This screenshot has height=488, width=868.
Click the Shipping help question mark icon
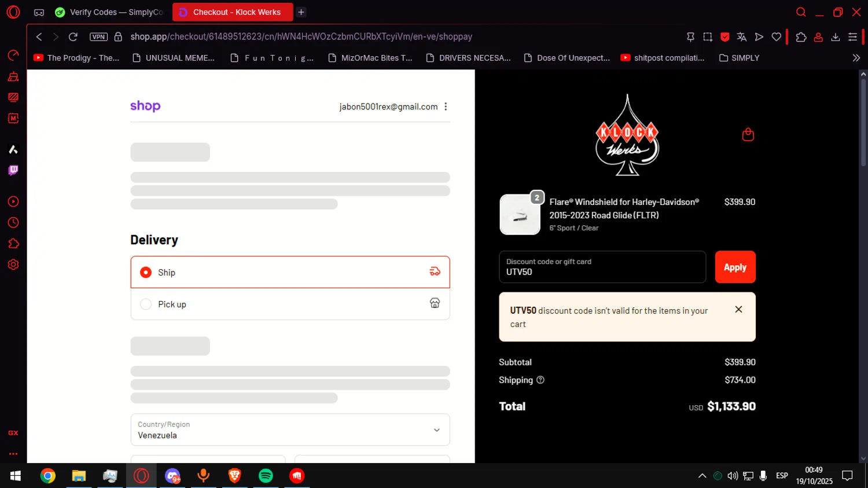pyautogui.click(x=540, y=380)
